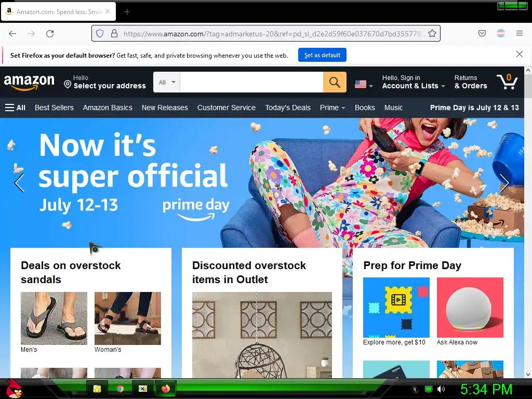Open Returns & Orders
The height and width of the screenshot is (399, 532).
[x=471, y=82]
